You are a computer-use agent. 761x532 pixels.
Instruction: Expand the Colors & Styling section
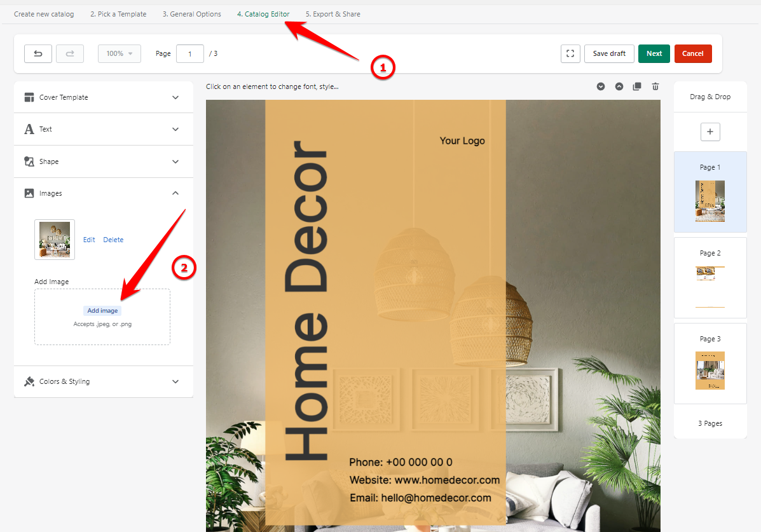click(104, 381)
